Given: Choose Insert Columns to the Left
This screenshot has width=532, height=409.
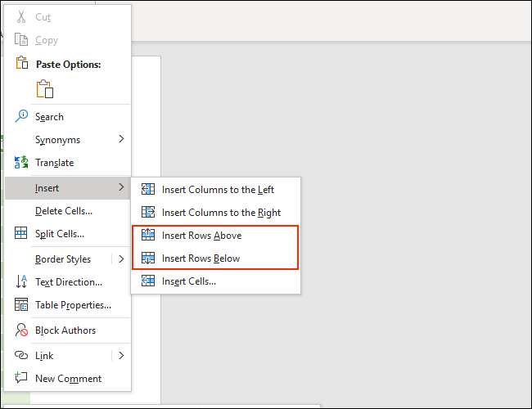Looking at the screenshot, I should point(218,190).
